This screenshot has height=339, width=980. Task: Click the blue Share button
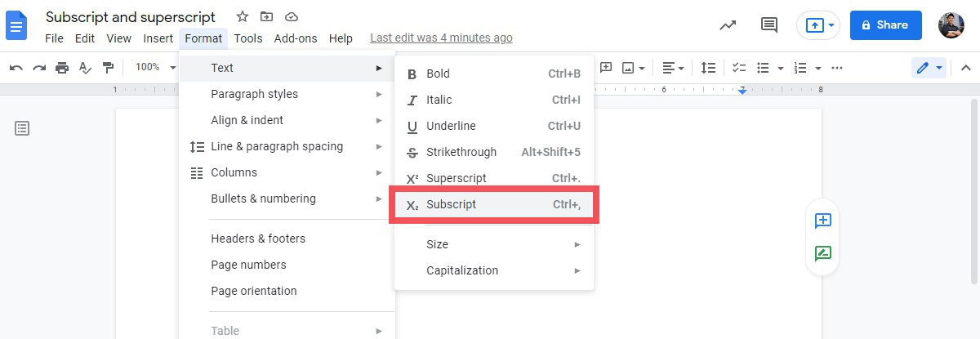885,25
